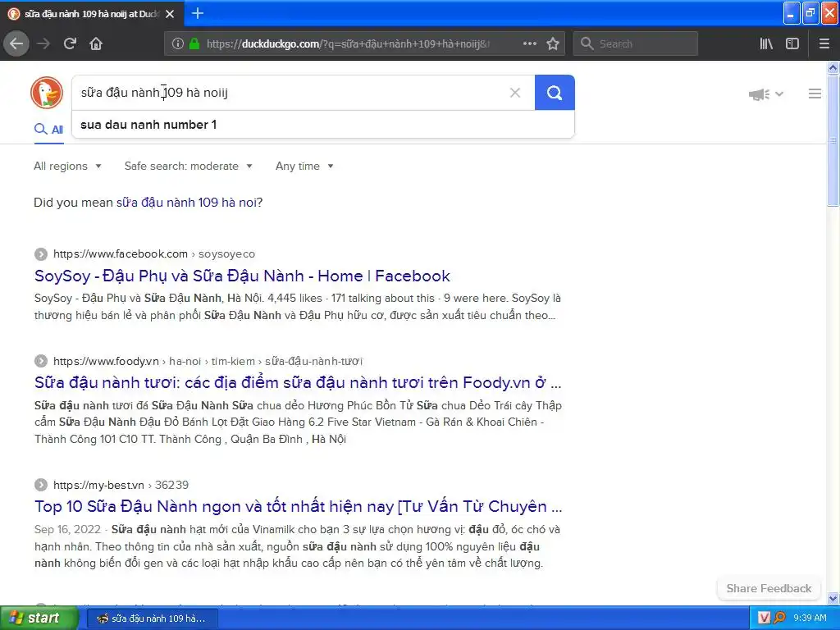Screen dimensions: 840x630
Task: Toggle the sidebar view icon
Action: [x=792, y=43]
